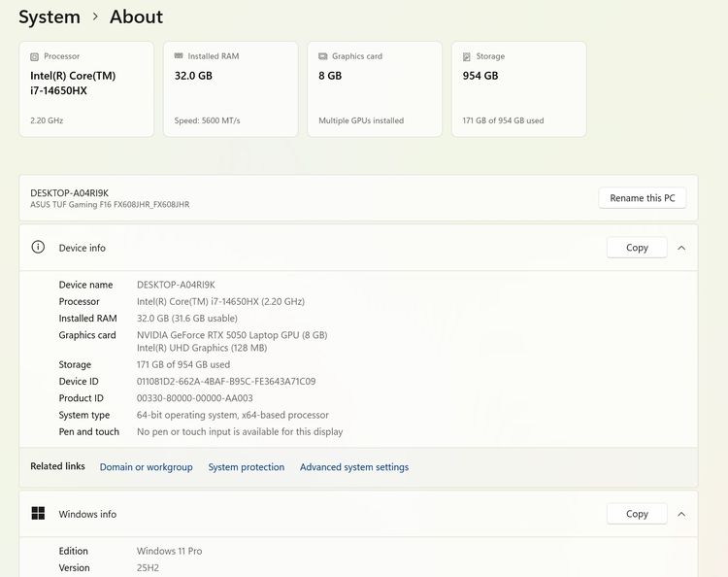728x577 pixels.
Task: Click the Device info circle icon
Action: point(38,247)
